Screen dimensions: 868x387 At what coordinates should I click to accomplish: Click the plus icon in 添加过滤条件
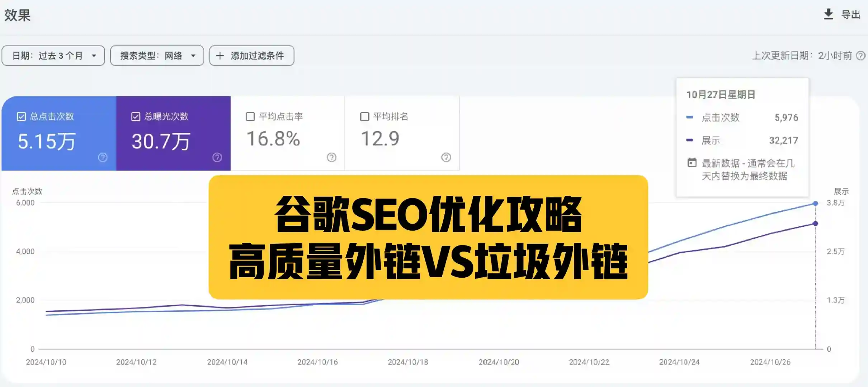pos(220,56)
